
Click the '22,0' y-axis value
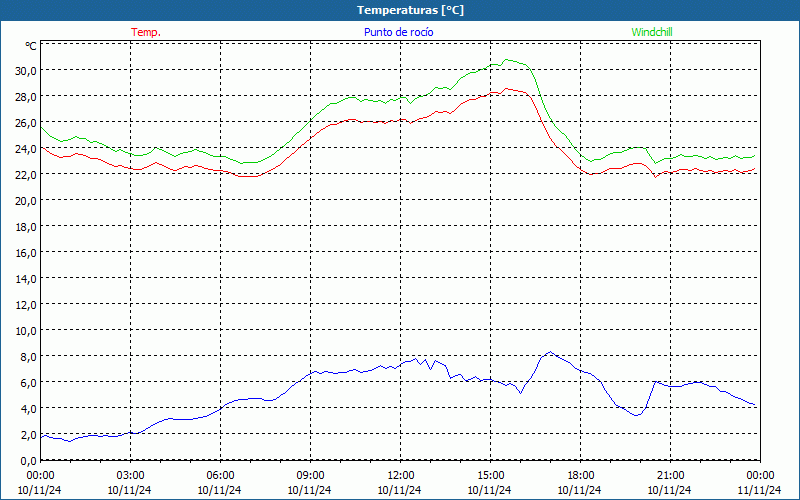pos(26,174)
